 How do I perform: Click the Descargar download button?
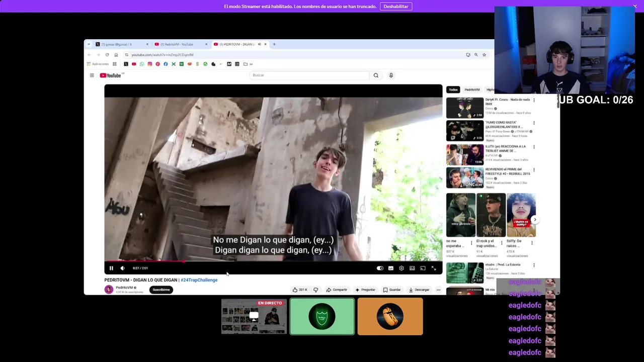click(x=419, y=290)
